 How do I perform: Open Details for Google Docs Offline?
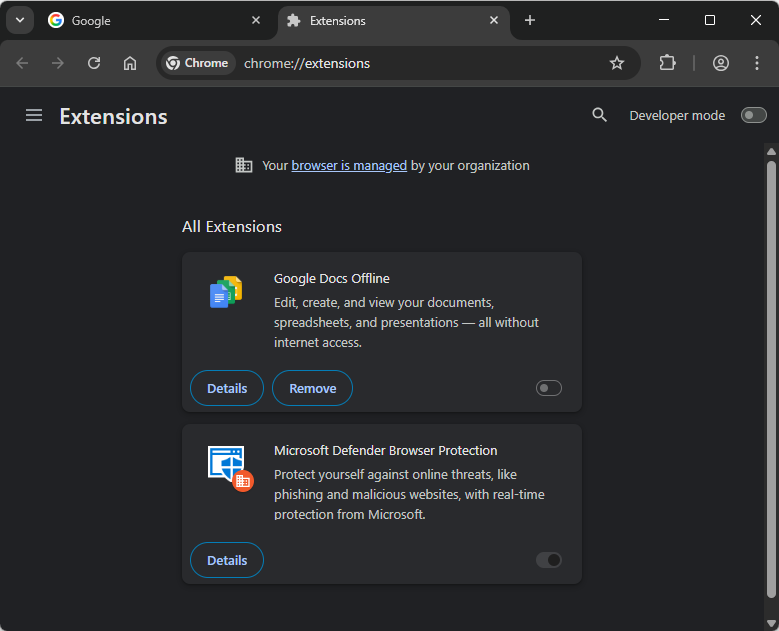227,388
